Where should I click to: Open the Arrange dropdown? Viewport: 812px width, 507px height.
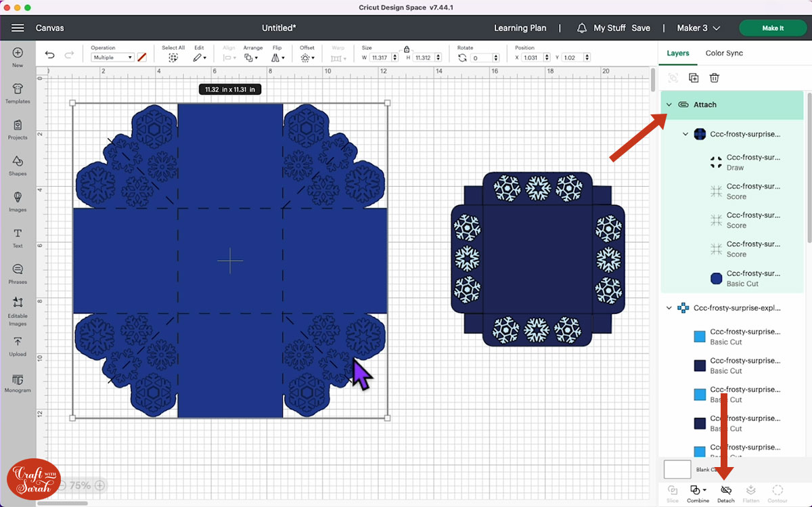pyautogui.click(x=252, y=58)
